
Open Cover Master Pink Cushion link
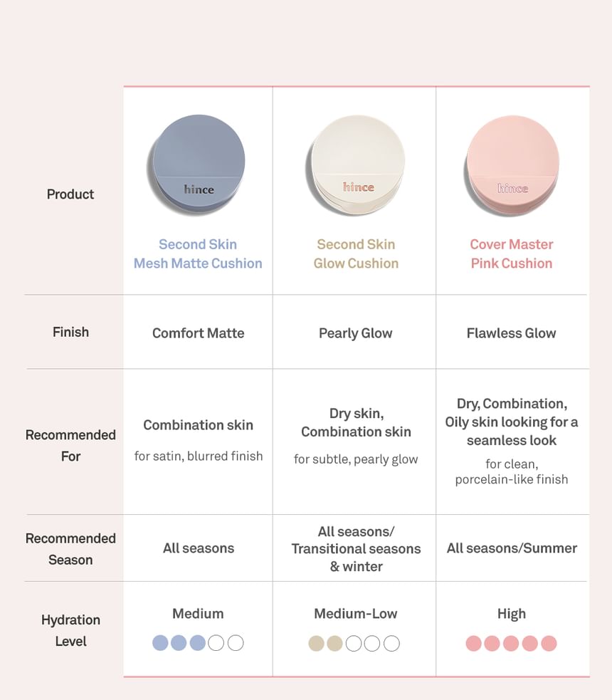[512, 254]
